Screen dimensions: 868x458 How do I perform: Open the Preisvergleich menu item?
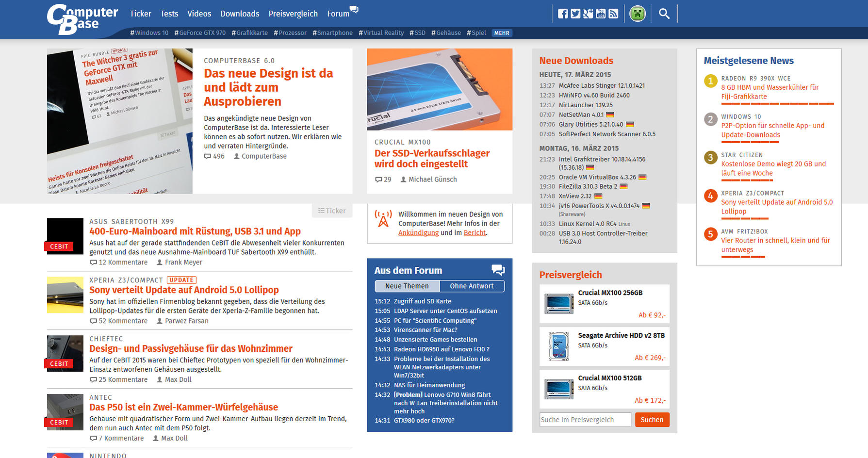[x=293, y=14]
